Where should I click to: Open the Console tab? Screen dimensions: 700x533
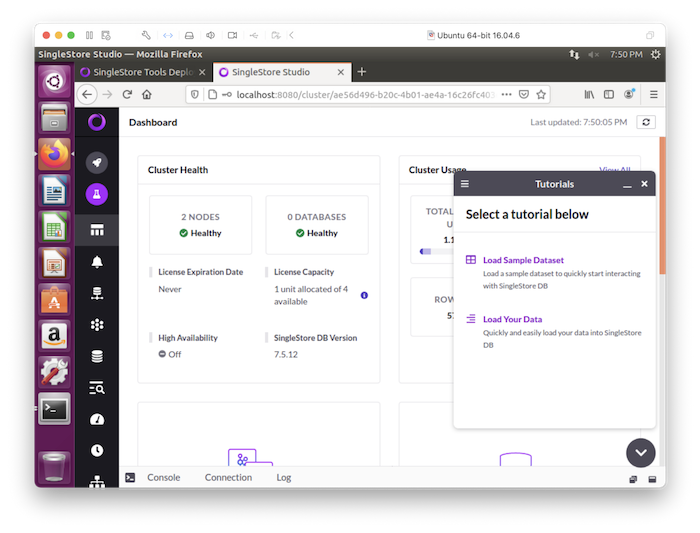[164, 478]
